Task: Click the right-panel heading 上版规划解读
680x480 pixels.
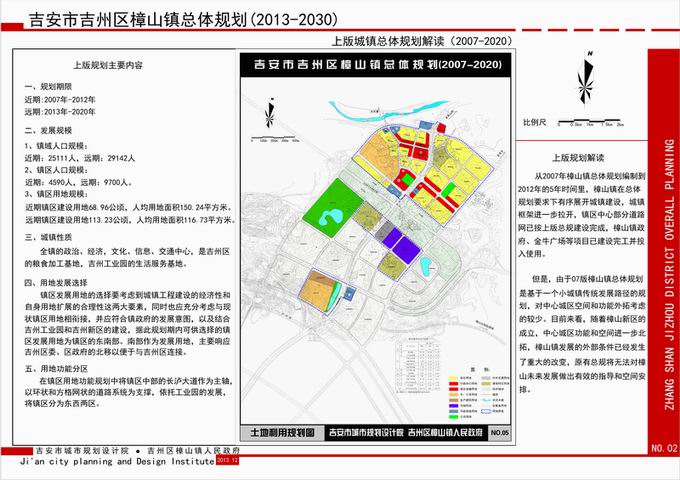Action: click(x=578, y=158)
